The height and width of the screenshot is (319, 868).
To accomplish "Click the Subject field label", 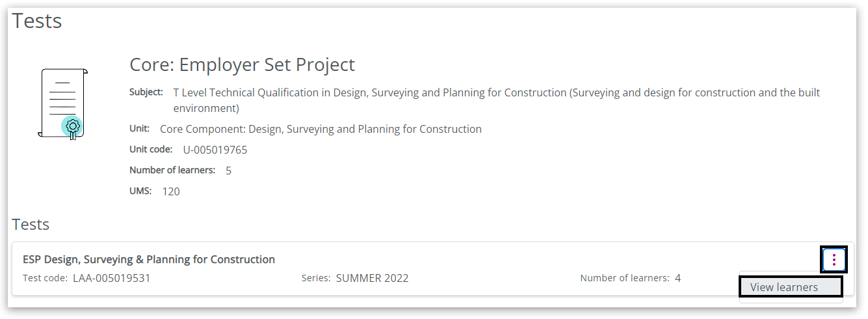I will [146, 92].
